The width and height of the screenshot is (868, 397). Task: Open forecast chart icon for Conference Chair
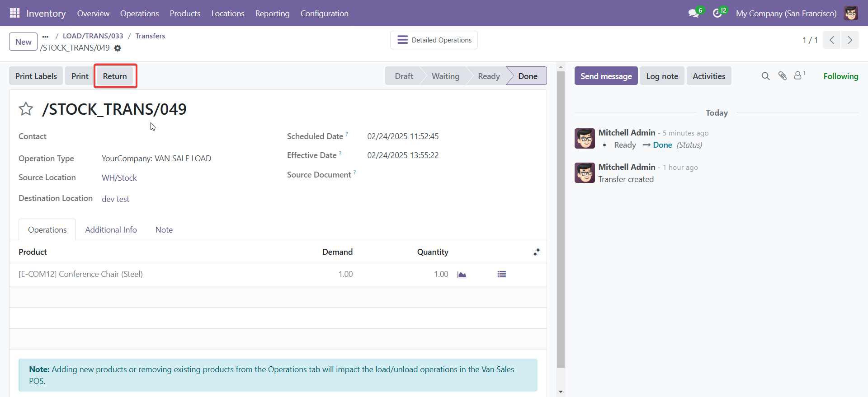(462, 275)
